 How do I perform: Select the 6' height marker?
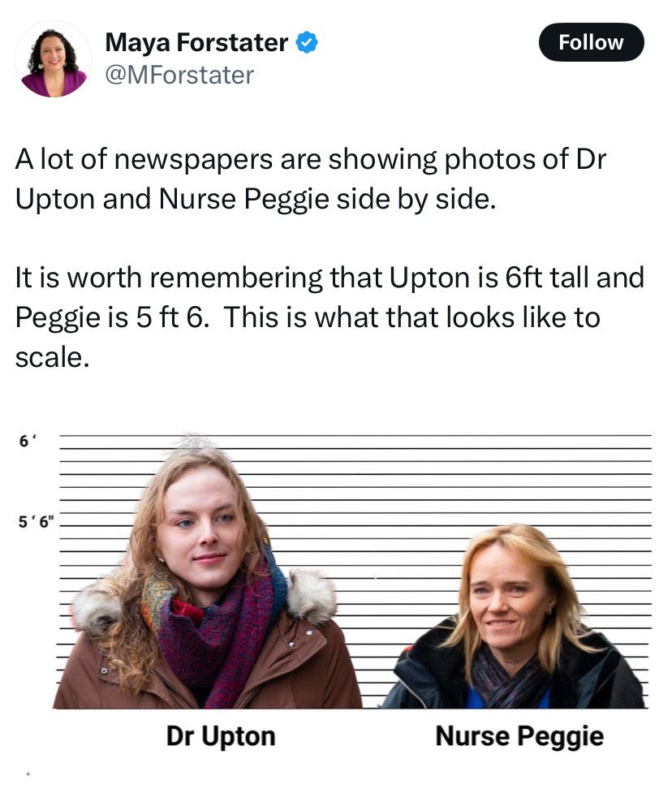[x=24, y=441]
